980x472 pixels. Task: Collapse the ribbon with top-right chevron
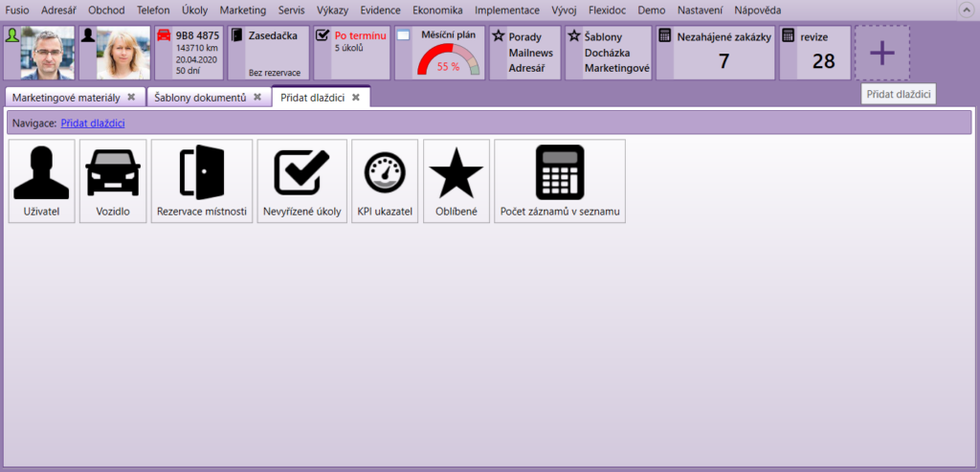click(964, 10)
